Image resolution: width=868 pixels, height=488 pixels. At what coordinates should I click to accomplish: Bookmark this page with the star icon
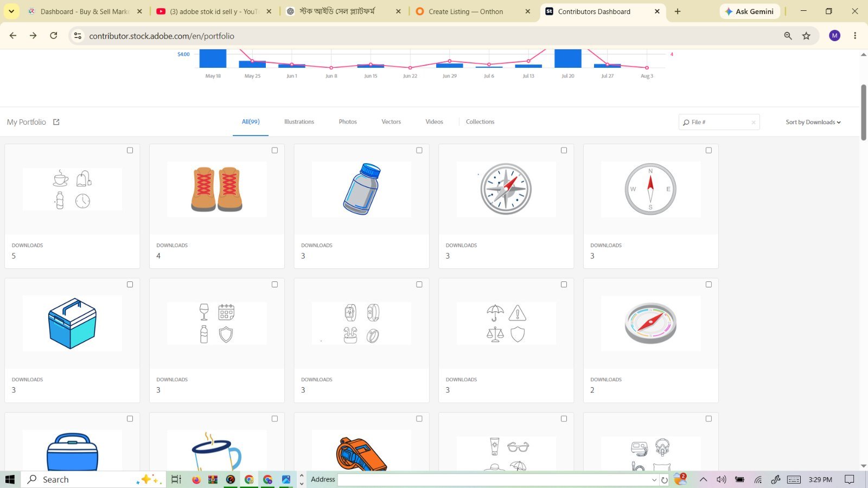tap(806, 36)
